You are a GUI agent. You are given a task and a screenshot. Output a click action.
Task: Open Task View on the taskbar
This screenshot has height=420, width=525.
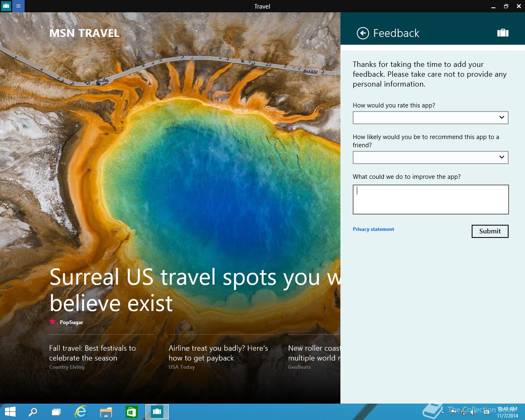point(56,412)
